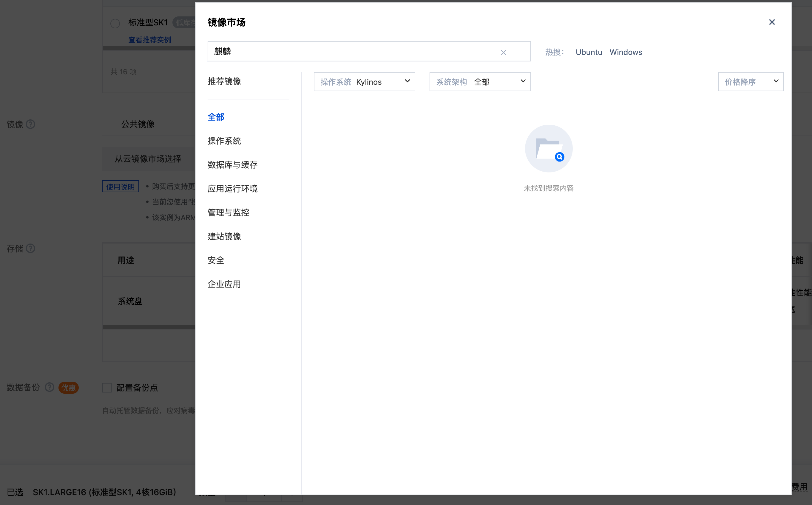The width and height of the screenshot is (812, 505).
Task: Clear the search box text
Action: [503, 53]
